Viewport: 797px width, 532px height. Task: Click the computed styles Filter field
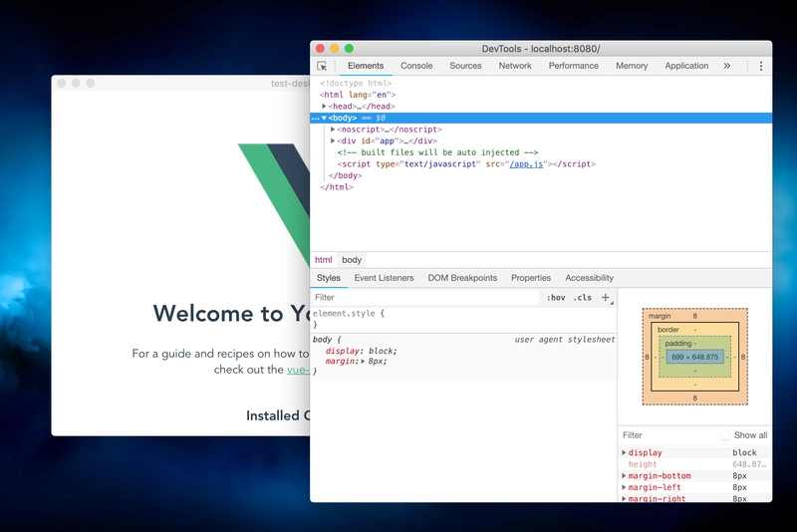click(x=668, y=435)
